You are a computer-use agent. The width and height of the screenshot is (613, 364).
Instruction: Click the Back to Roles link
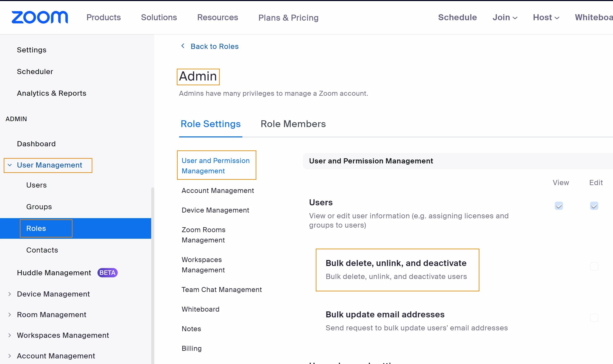click(x=214, y=46)
